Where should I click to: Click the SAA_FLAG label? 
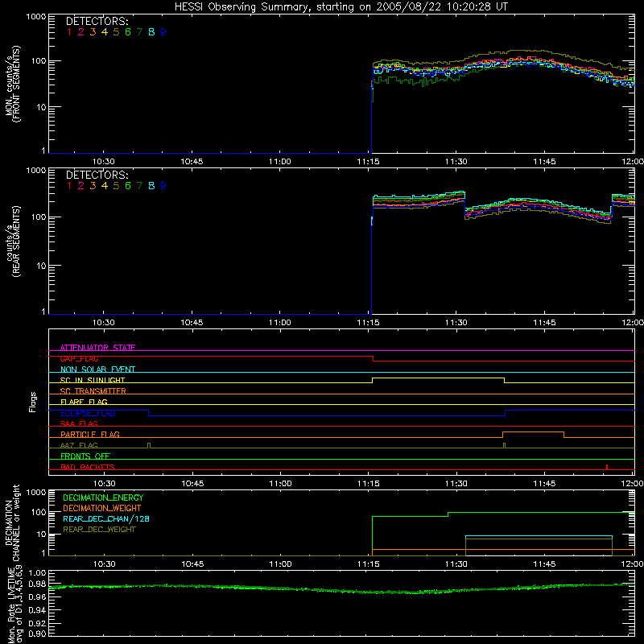click(79, 423)
